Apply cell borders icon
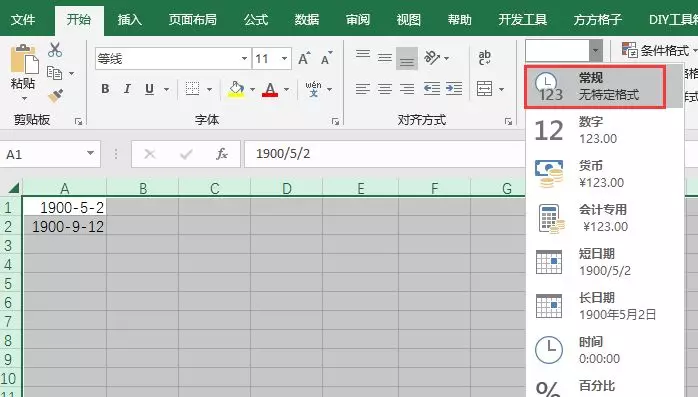 point(192,89)
